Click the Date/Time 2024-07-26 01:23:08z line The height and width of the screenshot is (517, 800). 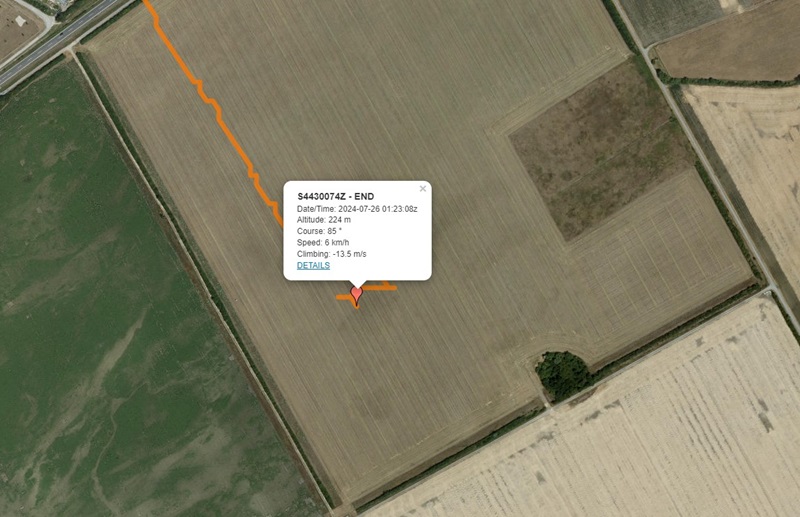click(357, 209)
